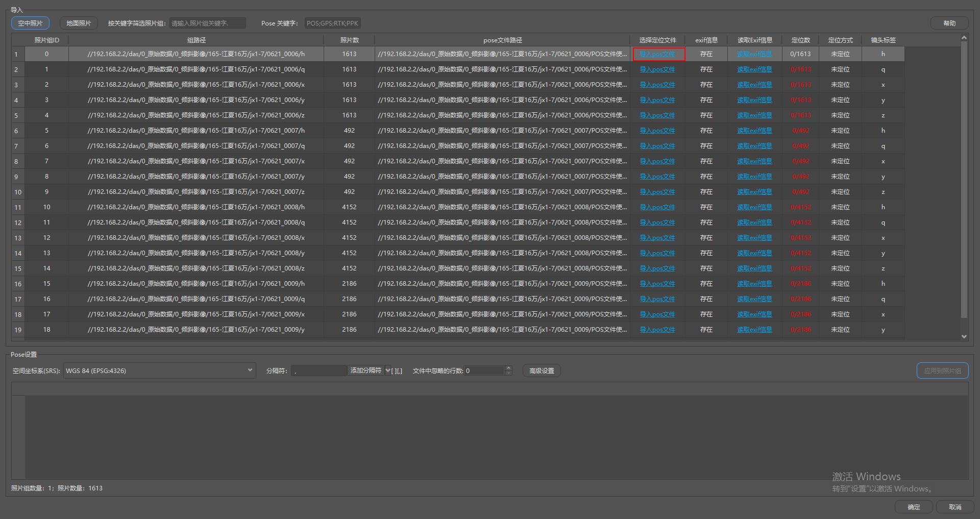
Task: Confirm with the 确定 button
Action: (914, 507)
